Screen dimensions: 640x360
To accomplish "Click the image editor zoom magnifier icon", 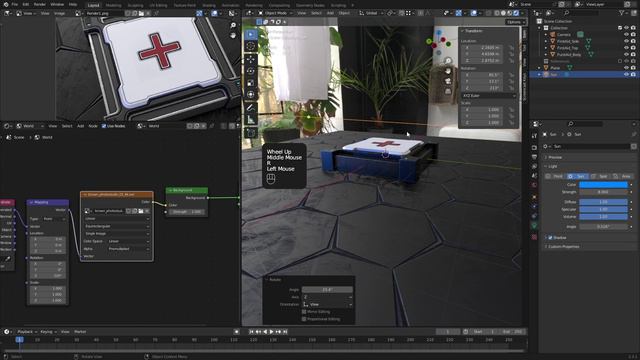I will 233,25.
